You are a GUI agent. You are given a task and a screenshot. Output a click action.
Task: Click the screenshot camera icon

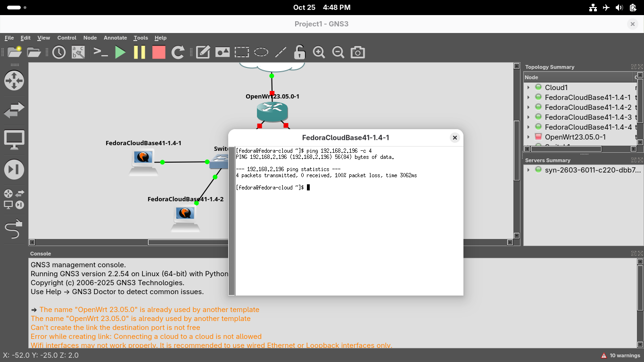point(358,52)
